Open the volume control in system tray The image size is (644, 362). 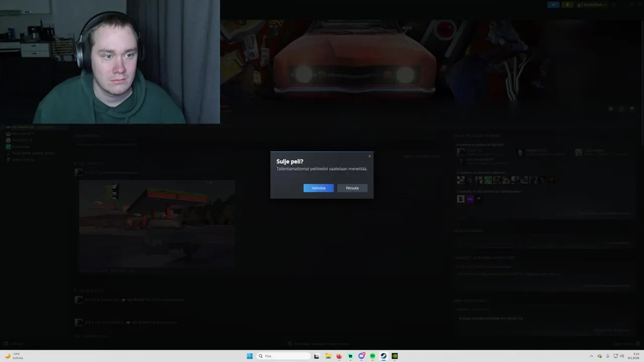622,356
